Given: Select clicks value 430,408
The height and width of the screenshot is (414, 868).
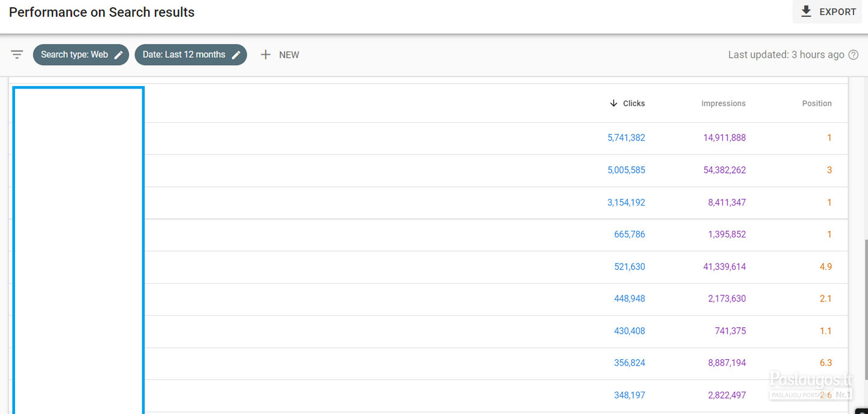Looking at the screenshot, I should click(x=629, y=331).
